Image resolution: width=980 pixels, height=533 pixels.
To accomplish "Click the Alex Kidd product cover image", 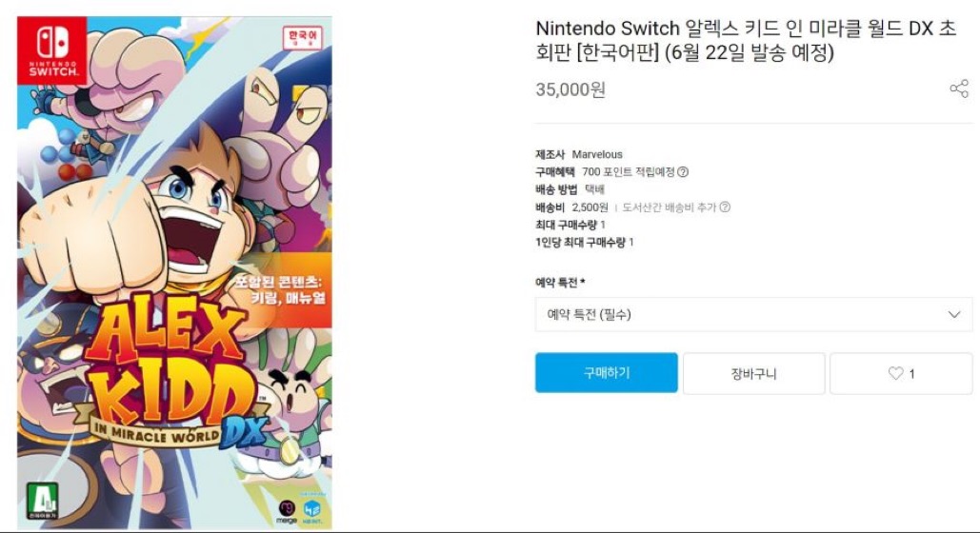I will click(174, 190).
